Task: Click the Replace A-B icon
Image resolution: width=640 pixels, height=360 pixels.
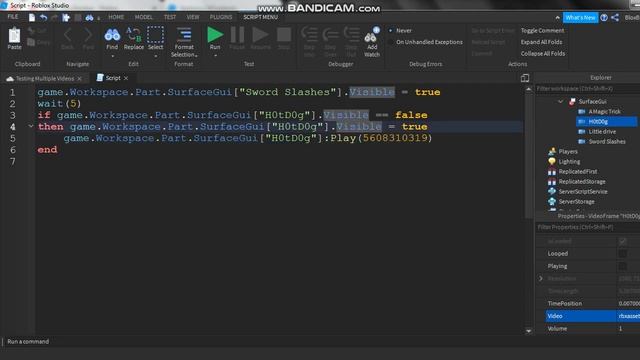Action: click(x=133, y=35)
